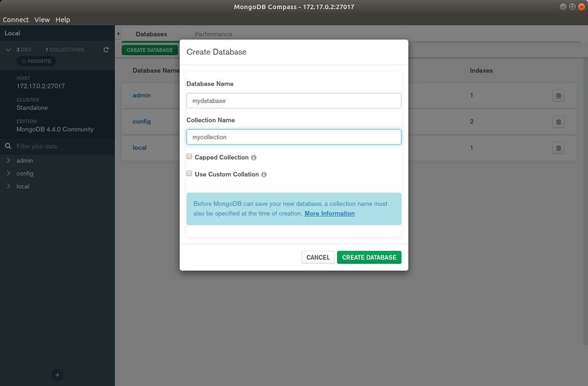
Task: Expand the local database in the sidebar tree
Action: coord(8,186)
